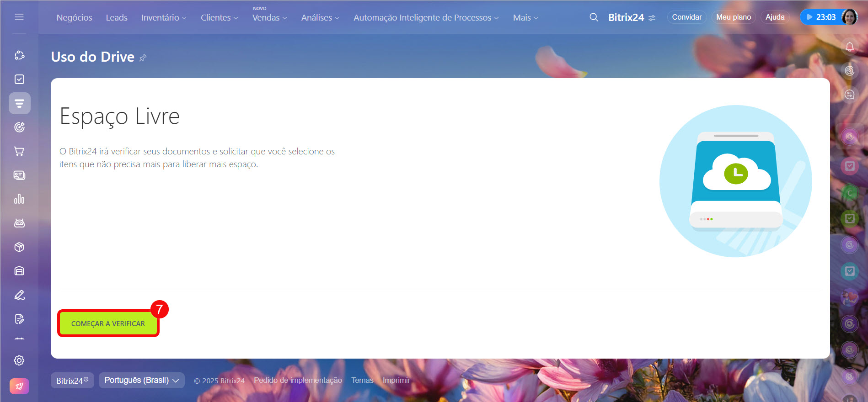Image resolution: width=868 pixels, height=402 pixels.
Task: Click the search magnifier icon
Action: (594, 17)
